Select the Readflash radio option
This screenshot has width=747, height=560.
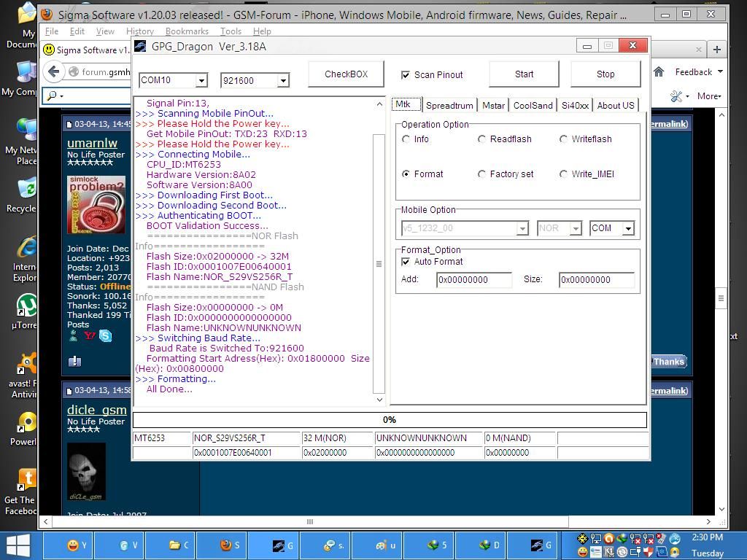click(x=482, y=139)
